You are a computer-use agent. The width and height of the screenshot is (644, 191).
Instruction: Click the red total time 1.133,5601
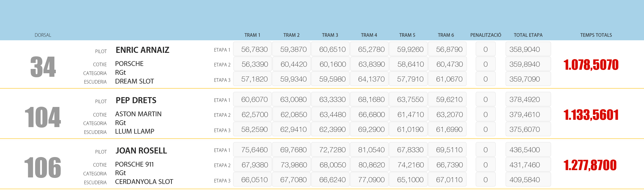(x=591, y=115)
